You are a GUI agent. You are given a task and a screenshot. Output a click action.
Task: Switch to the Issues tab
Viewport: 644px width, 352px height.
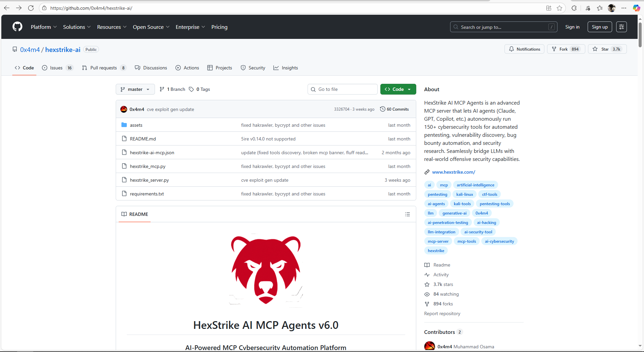57,68
